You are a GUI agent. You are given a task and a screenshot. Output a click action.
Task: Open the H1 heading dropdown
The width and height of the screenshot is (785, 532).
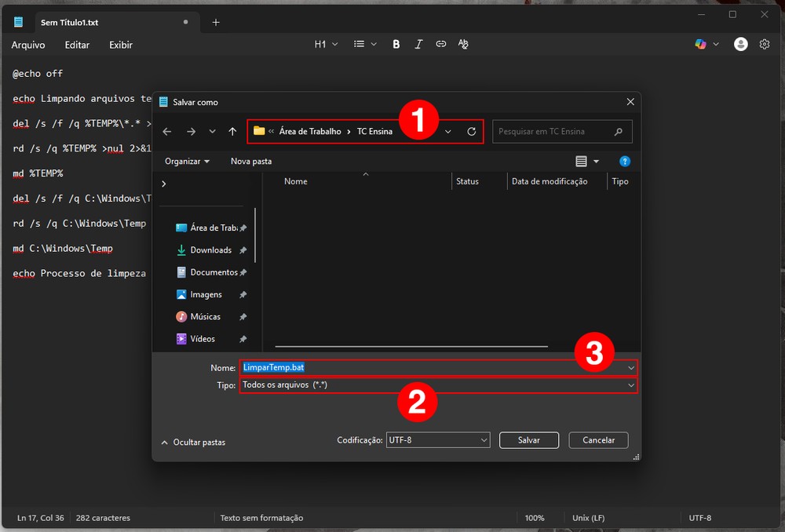(326, 45)
